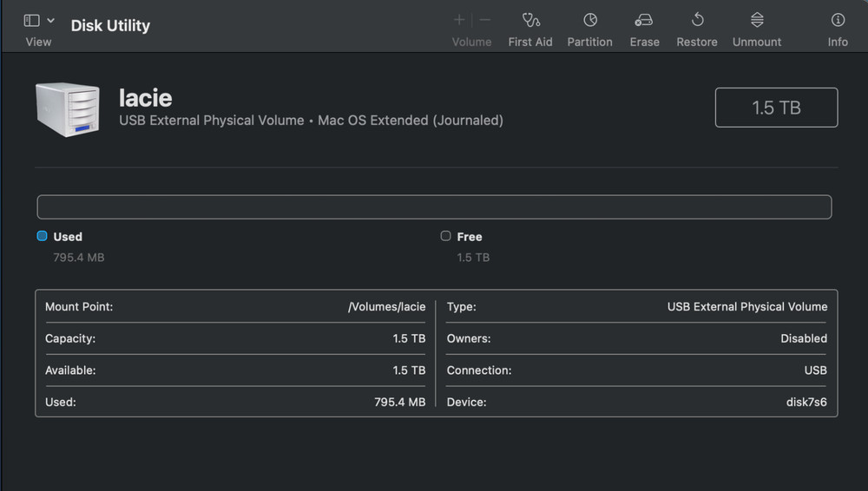Select the lacie volume name heading
The width and height of the screenshot is (868, 491).
click(x=146, y=98)
